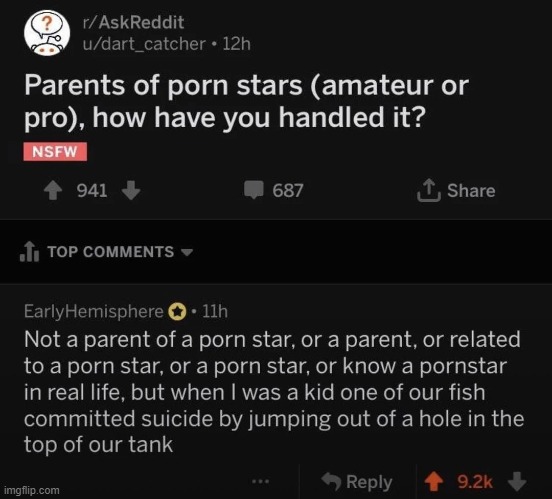The height and width of the screenshot is (499, 552).
Task: Click the gold award badge icon
Action: 177,312
